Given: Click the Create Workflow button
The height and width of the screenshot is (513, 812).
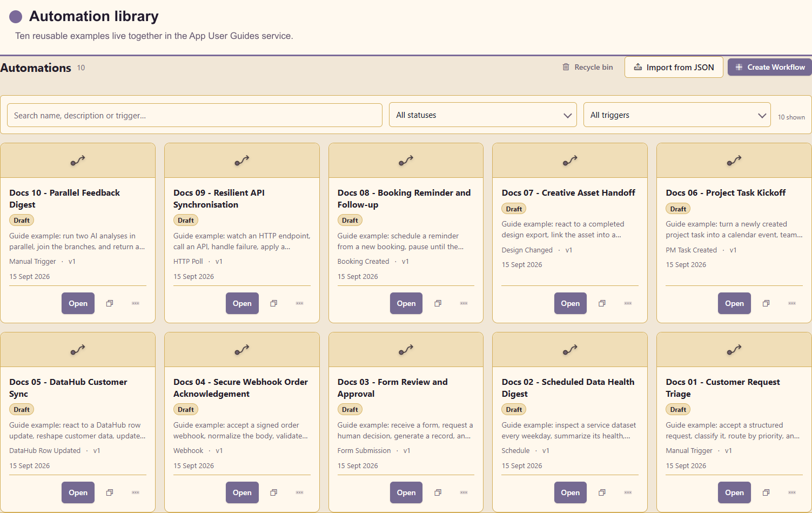Looking at the screenshot, I should point(770,67).
